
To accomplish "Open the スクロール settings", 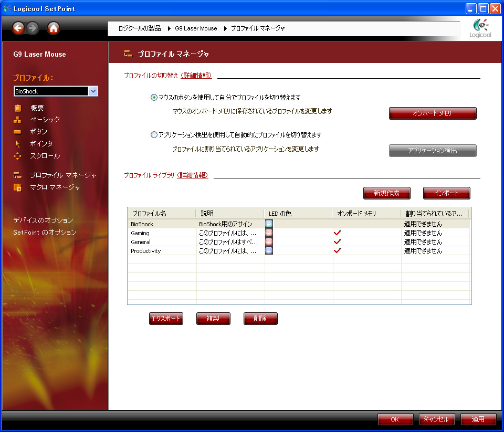I will (45, 156).
